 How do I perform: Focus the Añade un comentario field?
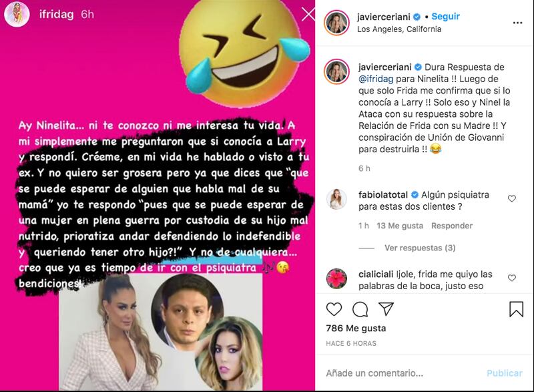point(402,373)
